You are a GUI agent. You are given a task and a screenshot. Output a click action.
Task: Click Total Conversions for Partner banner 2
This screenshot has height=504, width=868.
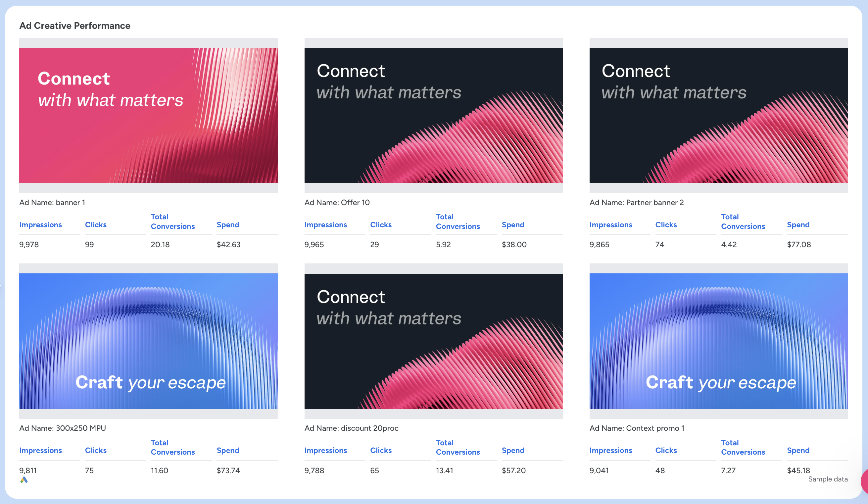point(743,221)
